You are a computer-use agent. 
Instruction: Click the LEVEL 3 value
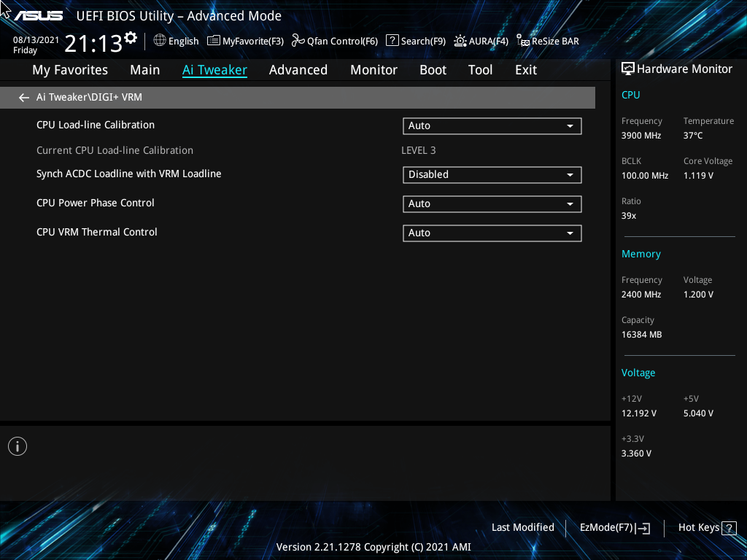pyautogui.click(x=418, y=150)
